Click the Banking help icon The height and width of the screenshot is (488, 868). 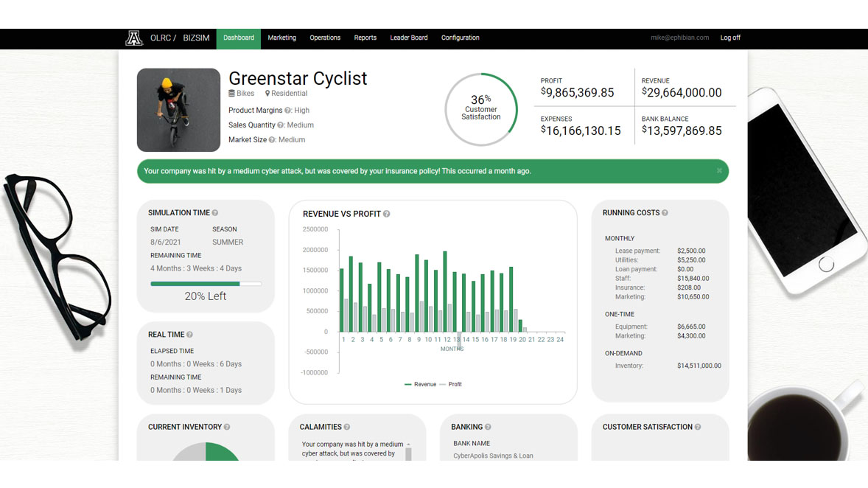pos(488,427)
